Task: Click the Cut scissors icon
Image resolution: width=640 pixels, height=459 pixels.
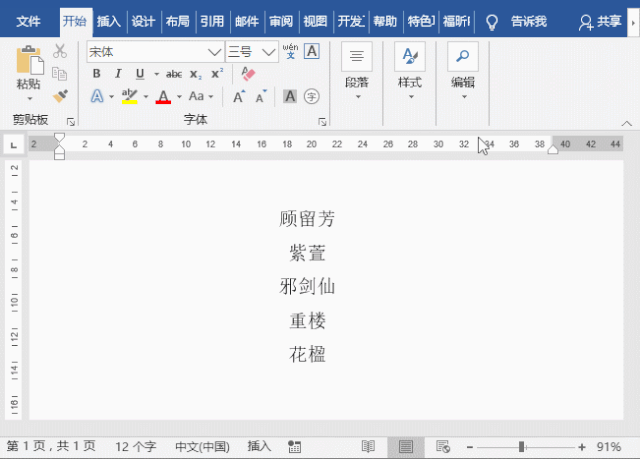Action: (x=60, y=51)
